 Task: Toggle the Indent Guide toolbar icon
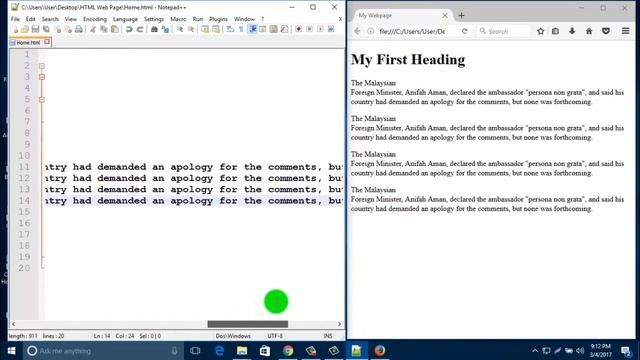pos(252,29)
